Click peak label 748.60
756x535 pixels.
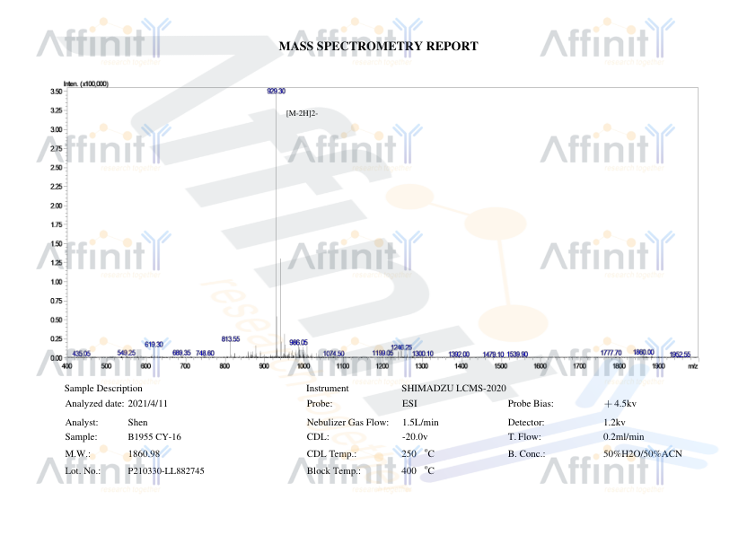205,354
